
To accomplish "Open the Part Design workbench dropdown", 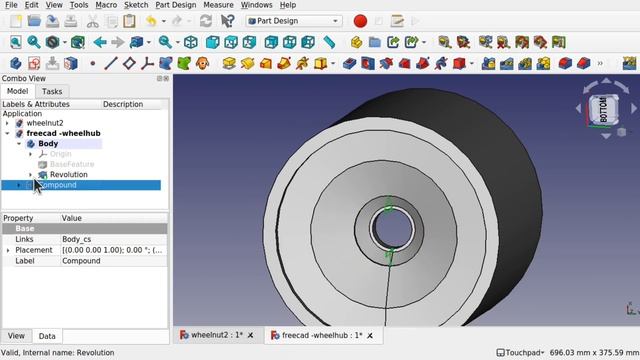I will 293,21.
